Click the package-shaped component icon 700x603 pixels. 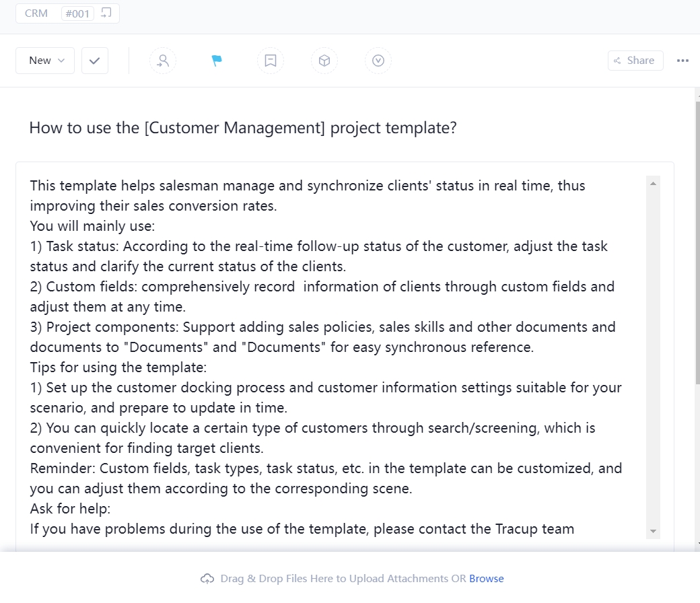tap(324, 60)
